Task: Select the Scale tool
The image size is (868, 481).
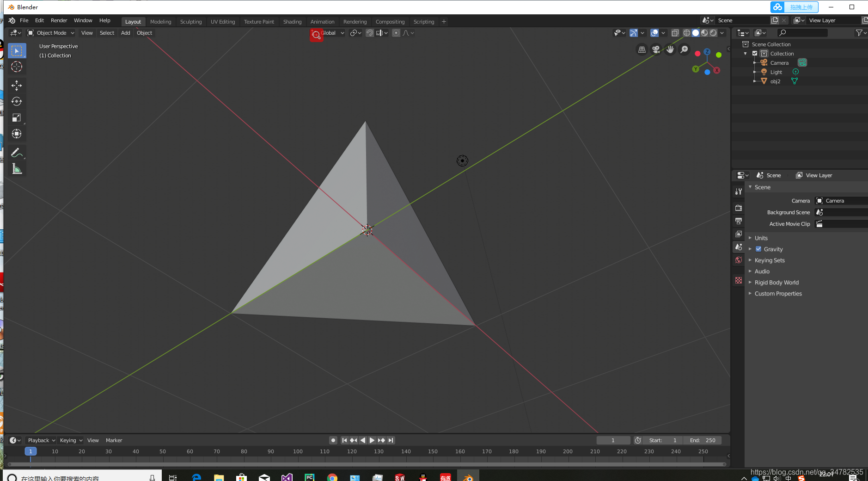Action: (x=17, y=117)
